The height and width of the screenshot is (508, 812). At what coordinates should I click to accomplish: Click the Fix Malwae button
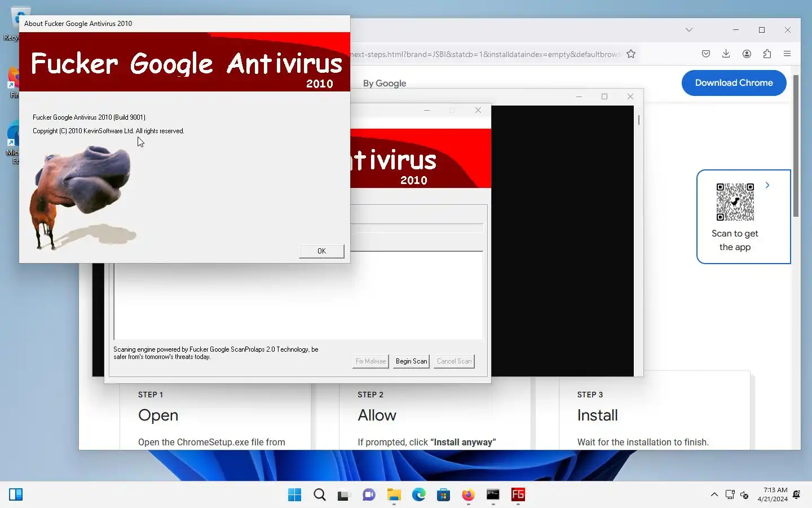(370, 361)
